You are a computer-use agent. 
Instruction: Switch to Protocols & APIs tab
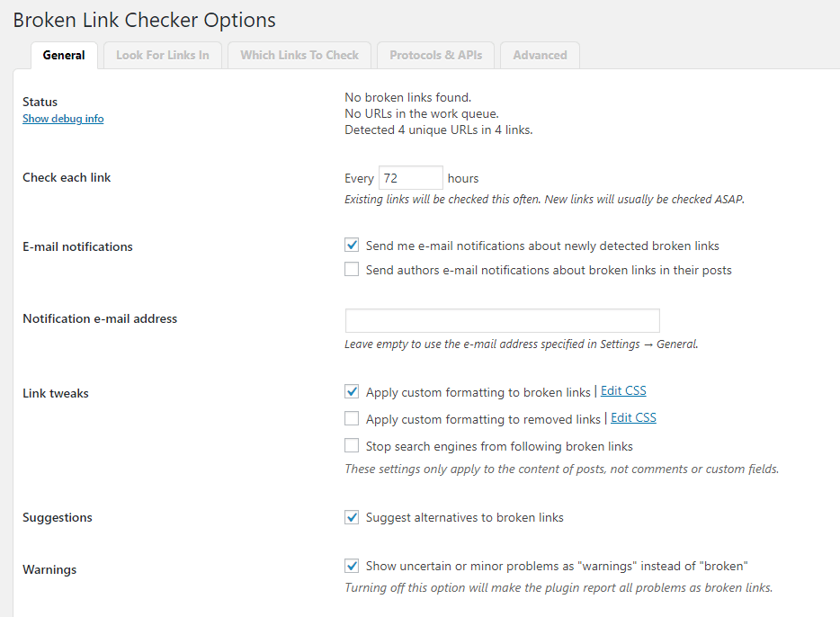point(435,55)
